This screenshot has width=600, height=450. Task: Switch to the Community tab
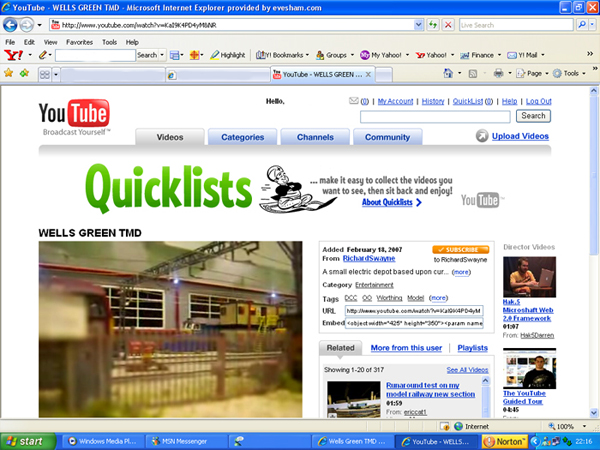(387, 137)
